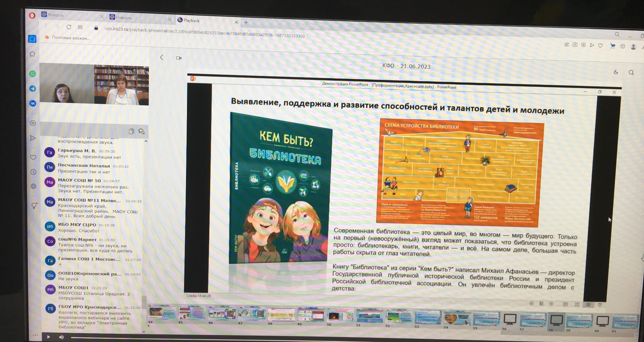Screen dimensions: 644x342
Task: Select slide thumbnail number 48
Action: pyautogui.click(x=281, y=315)
